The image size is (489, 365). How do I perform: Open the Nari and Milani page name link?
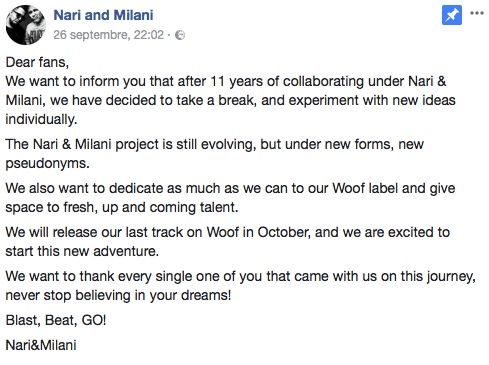(103, 15)
